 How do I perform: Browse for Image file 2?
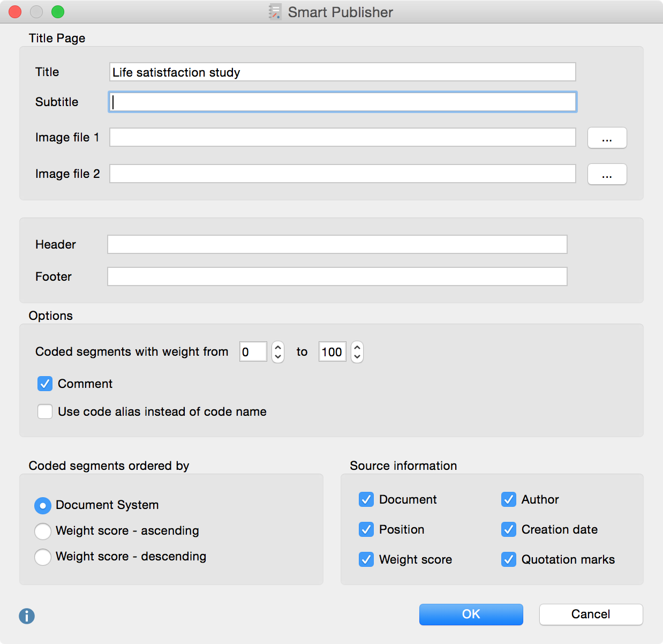coord(607,174)
